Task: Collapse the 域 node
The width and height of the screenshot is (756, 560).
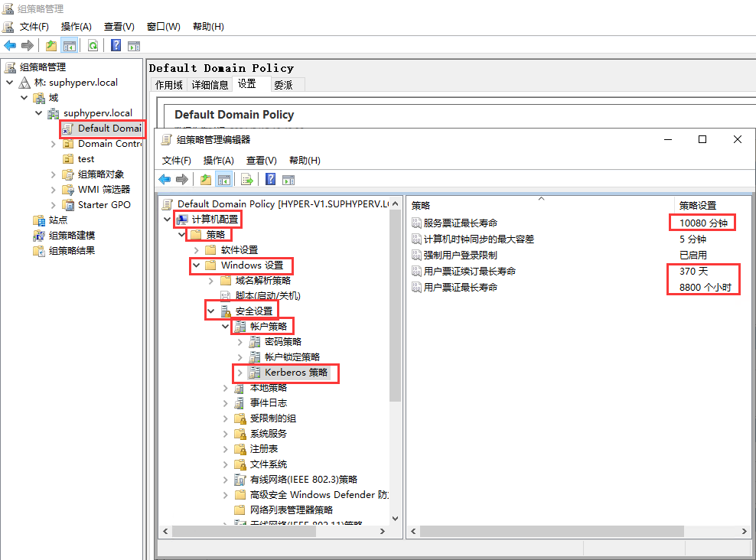Action: pos(24,98)
